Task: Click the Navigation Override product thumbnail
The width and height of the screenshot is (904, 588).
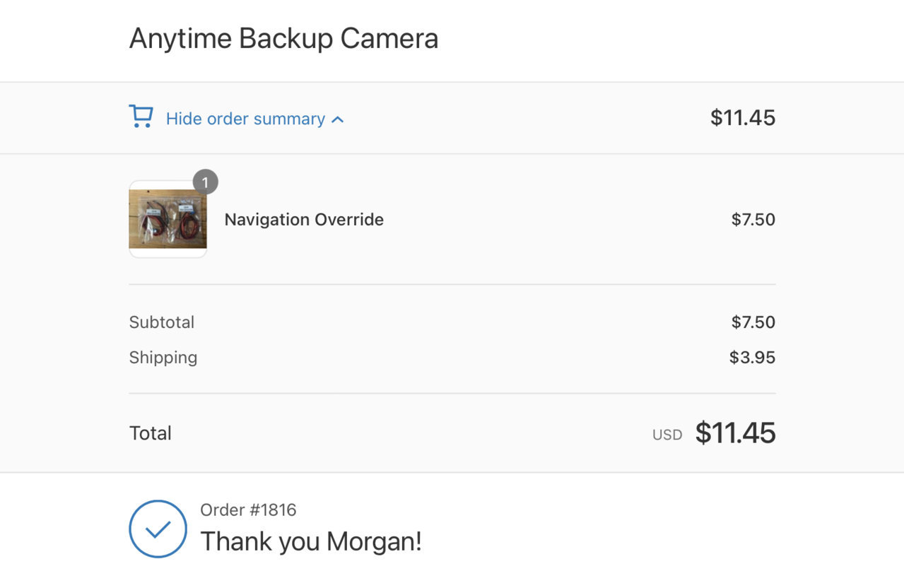Action: click(x=168, y=219)
